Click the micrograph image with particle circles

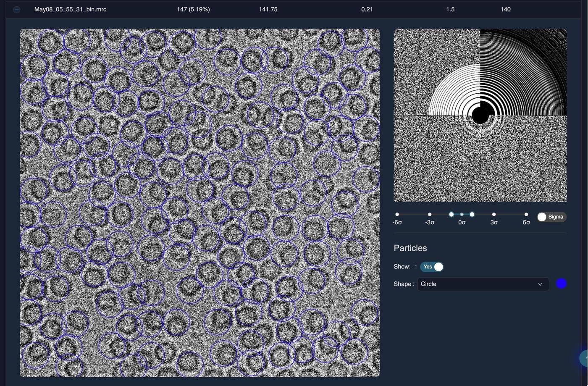click(x=200, y=202)
